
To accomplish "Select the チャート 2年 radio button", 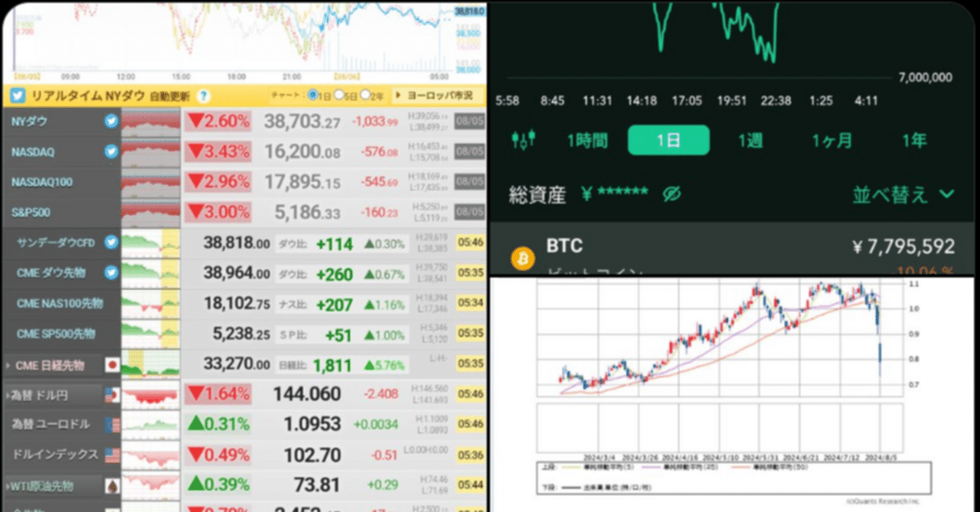I will [x=365, y=96].
